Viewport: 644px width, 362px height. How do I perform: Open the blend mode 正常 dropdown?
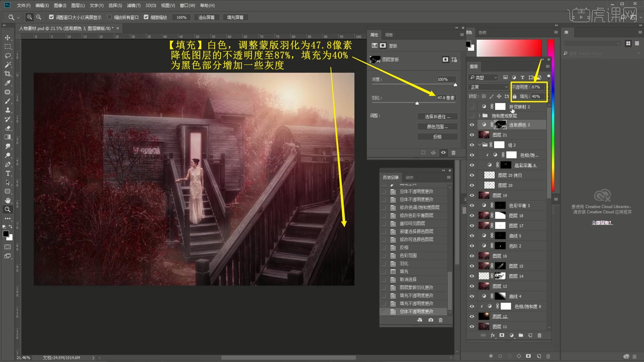click(489, 87)
